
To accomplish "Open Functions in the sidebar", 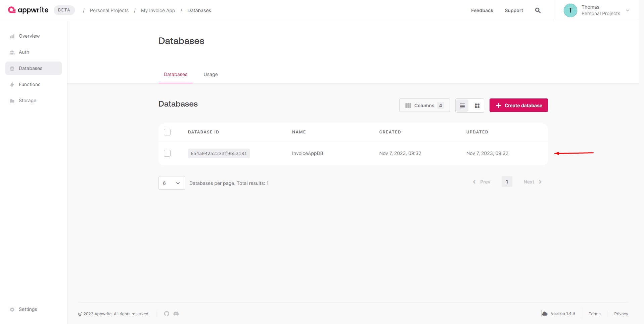I will click(34, 84).
